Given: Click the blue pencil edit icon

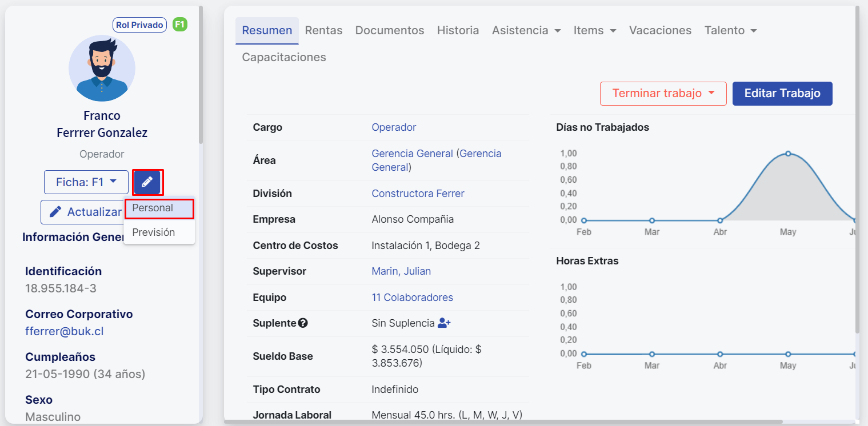Looking at the screenshot, I should [x=147, y=182].
